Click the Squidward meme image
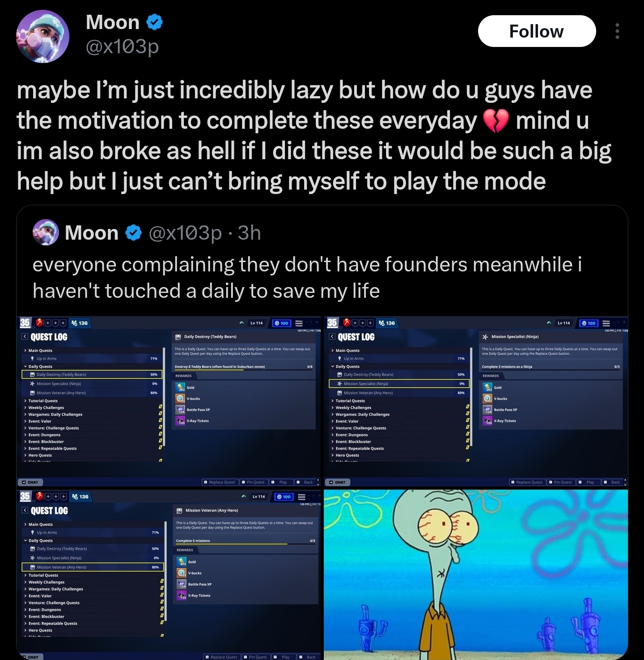Viewport: 644px width, 660px height. (x=476, y=575)
